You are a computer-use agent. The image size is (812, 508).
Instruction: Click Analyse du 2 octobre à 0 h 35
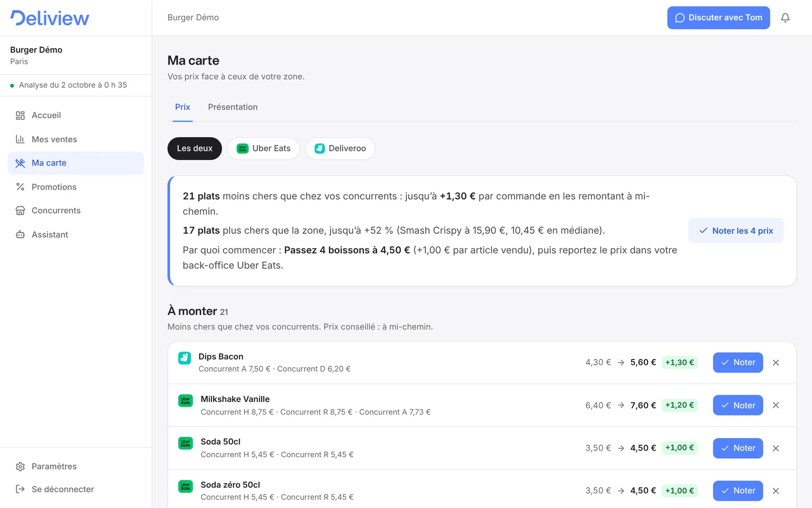(x=73, y=85)
